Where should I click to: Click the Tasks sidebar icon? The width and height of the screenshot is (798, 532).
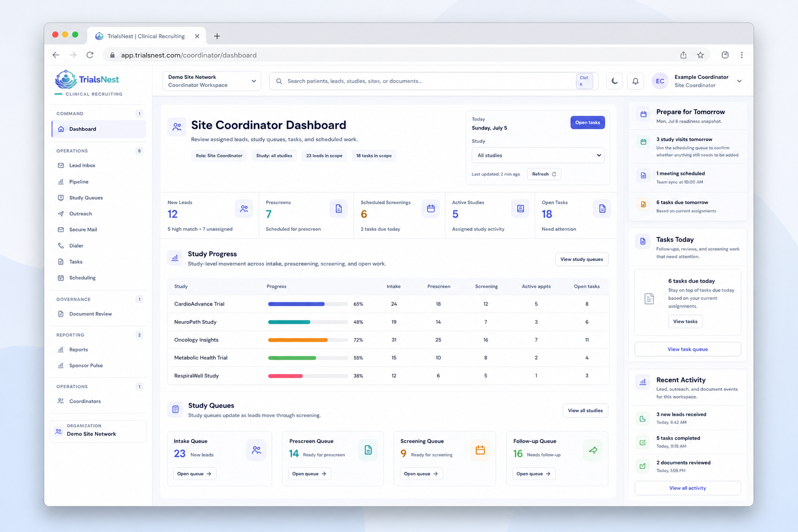(61, 262)
